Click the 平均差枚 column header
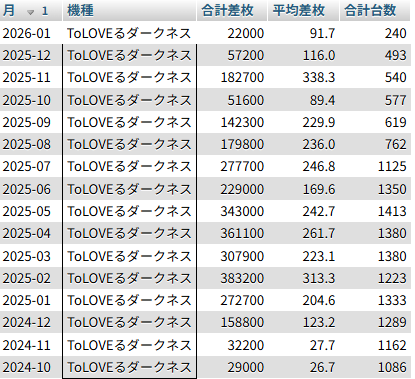The height and width of the screenshot is (379, 415). click(x=303, y=11)
